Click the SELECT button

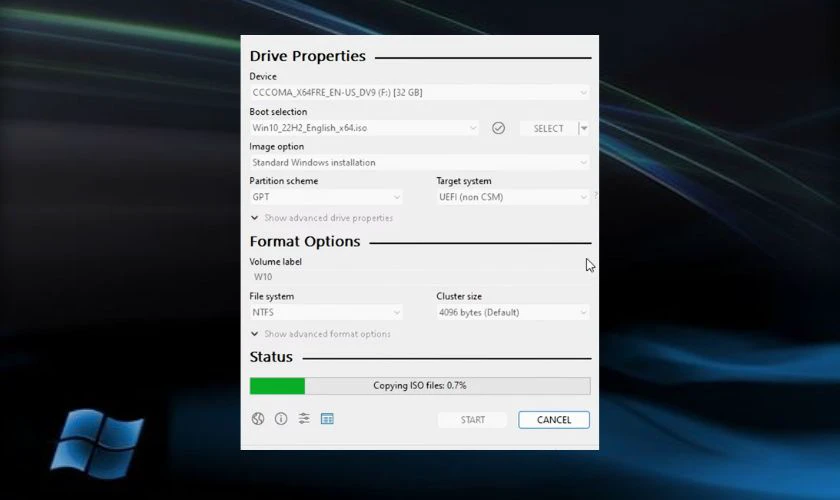(x=549, y=128)
